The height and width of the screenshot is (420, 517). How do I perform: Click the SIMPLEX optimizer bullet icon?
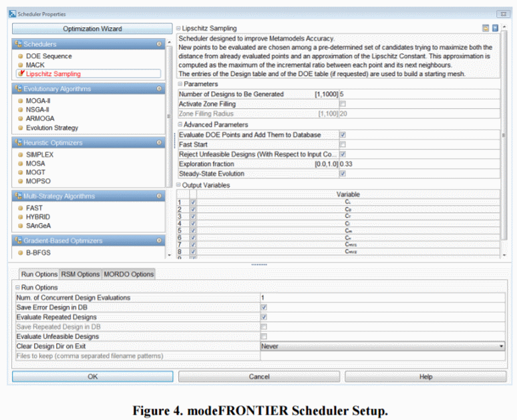coord(21,155)
